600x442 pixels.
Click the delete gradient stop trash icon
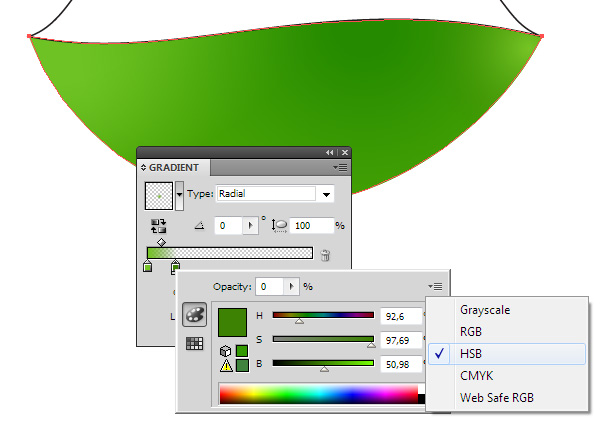[325, 255]
